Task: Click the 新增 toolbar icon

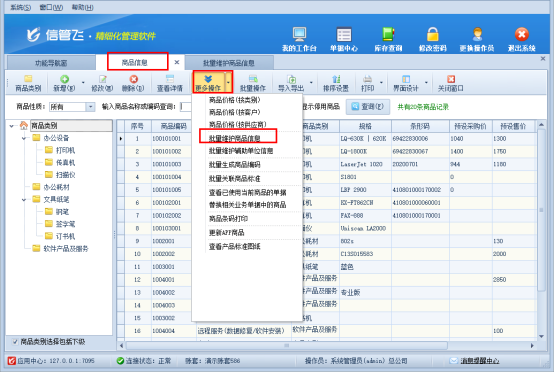Action: point(64,79)
